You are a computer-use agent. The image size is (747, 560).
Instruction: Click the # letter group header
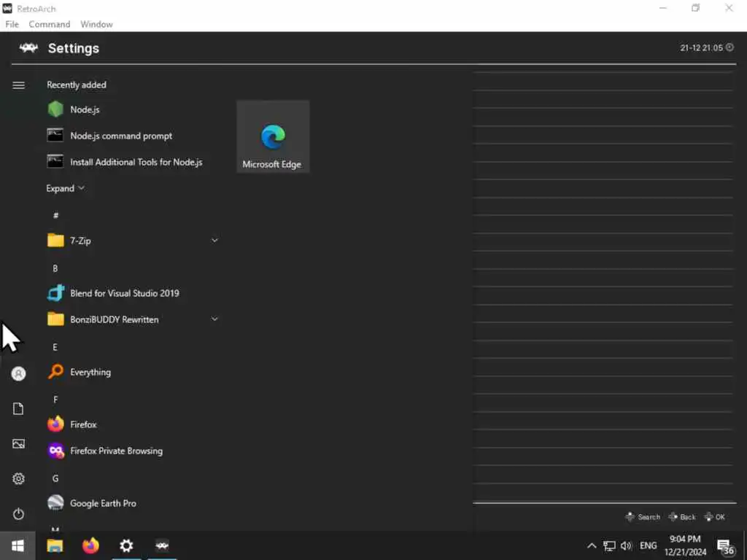pyautogui.click(x=55, y=215)
